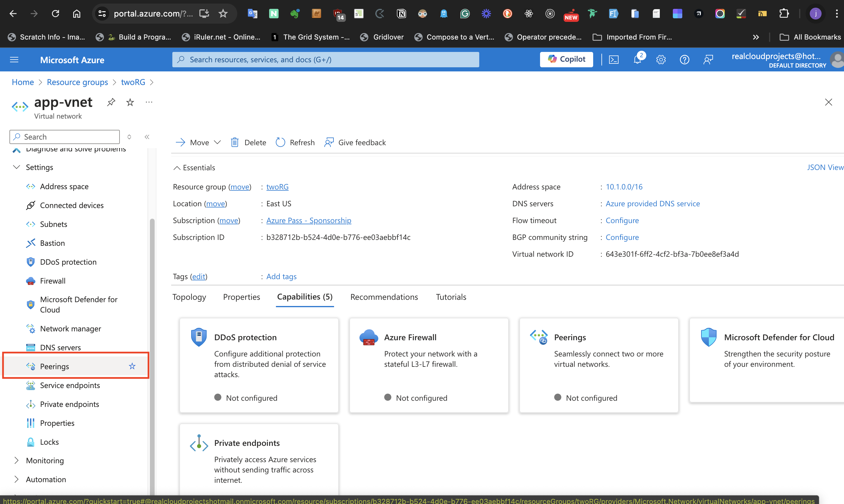Open portal settings gear icon
844x504 pixels.
coord(661,60)
